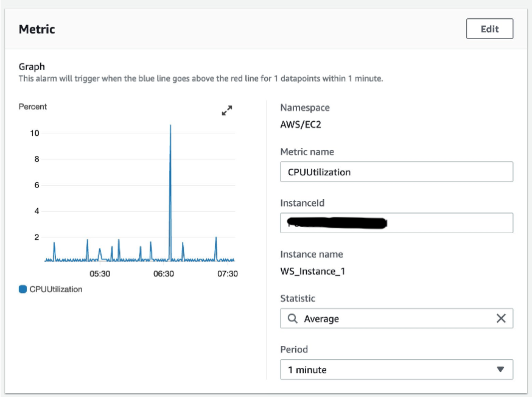532x397 pixels.
Task: Click the Metric section heading
Action: (x=37, y=29)
